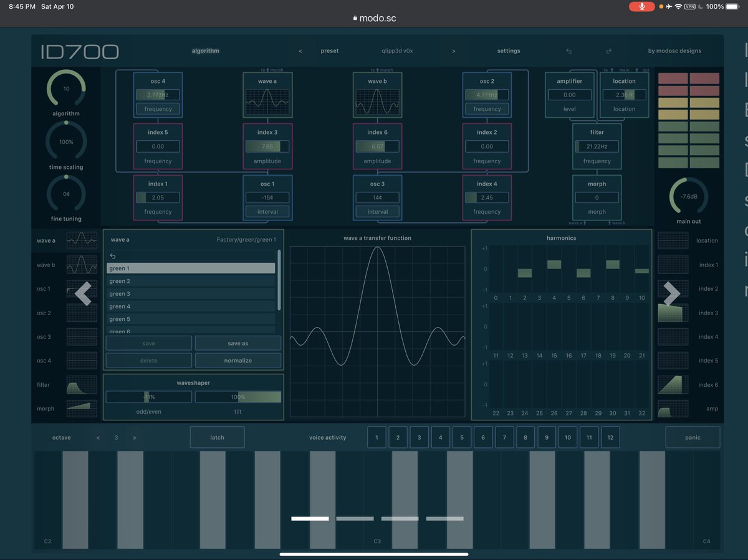The image size is (748, 560).
Task: Click the panic button
Action: tap(693, 437)
